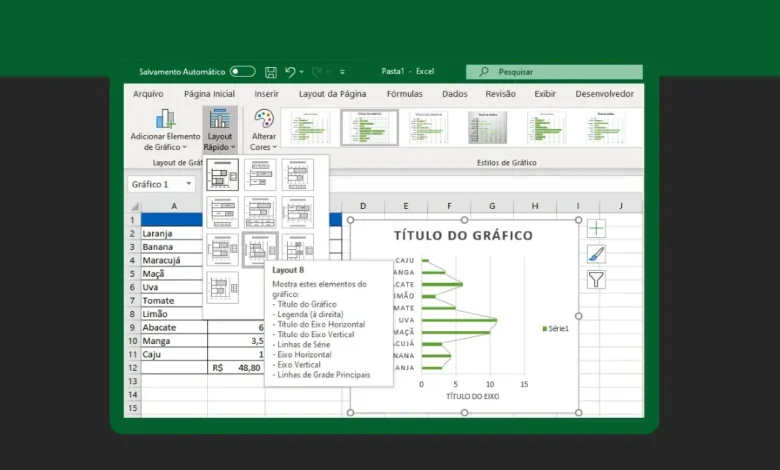Screen dimensions: 780x470
Task: Open the Layout da Página tab
Action: [332, 94]
